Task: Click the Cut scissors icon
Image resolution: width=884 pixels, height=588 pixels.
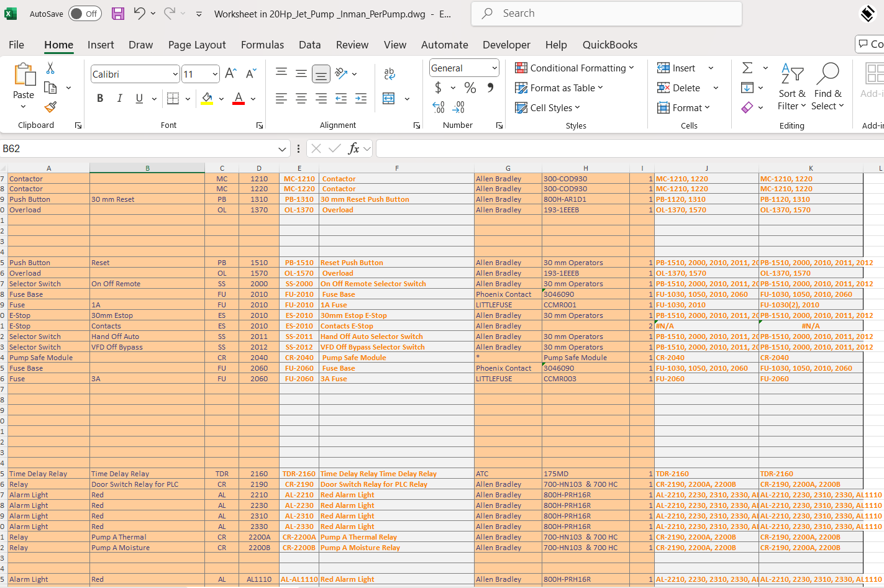Action: (50, 68)
